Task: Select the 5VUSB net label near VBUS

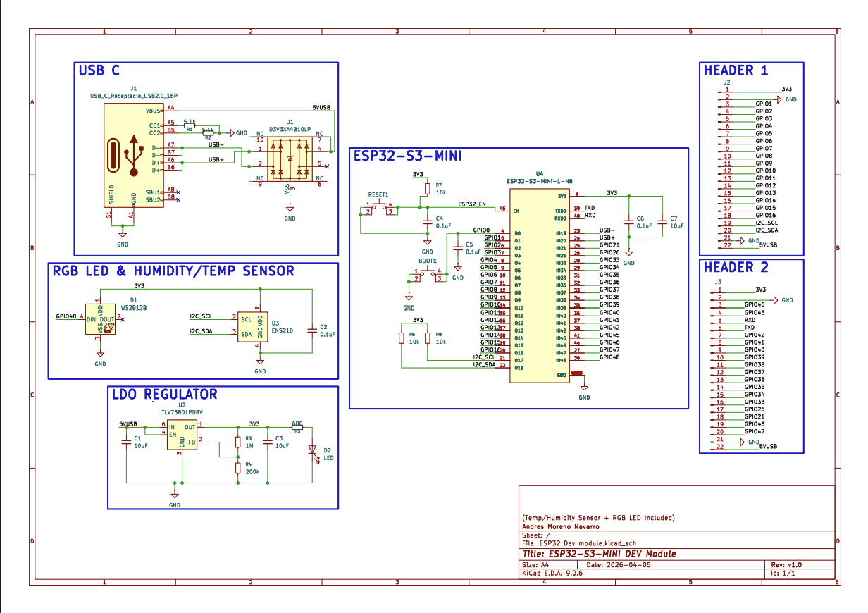Action: (x=321, y=106)
